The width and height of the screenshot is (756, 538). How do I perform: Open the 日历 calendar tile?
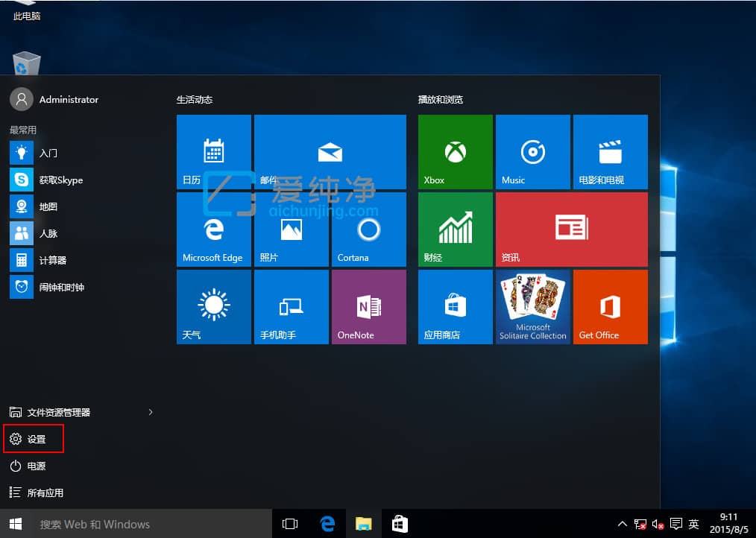pos(214,151)
